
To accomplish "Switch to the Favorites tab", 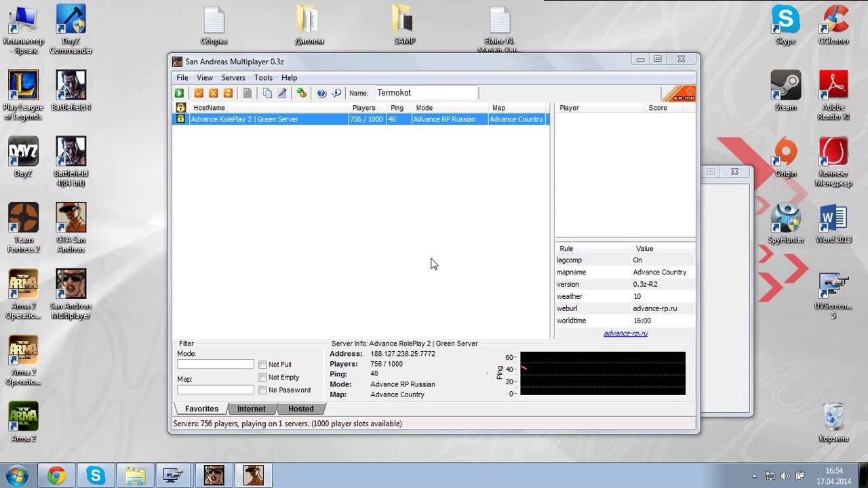I will (x=201, y=409).
